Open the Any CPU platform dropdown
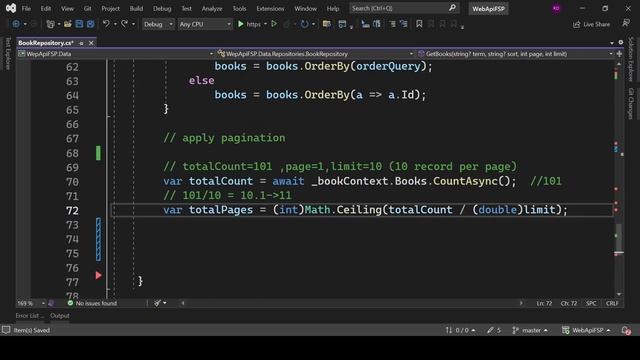 pos(205,24)
